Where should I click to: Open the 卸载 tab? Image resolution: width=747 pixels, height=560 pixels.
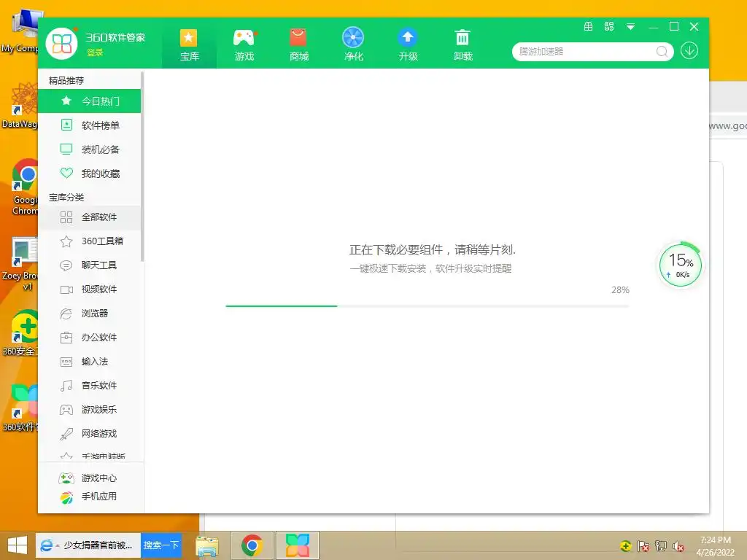coord(462,46)
